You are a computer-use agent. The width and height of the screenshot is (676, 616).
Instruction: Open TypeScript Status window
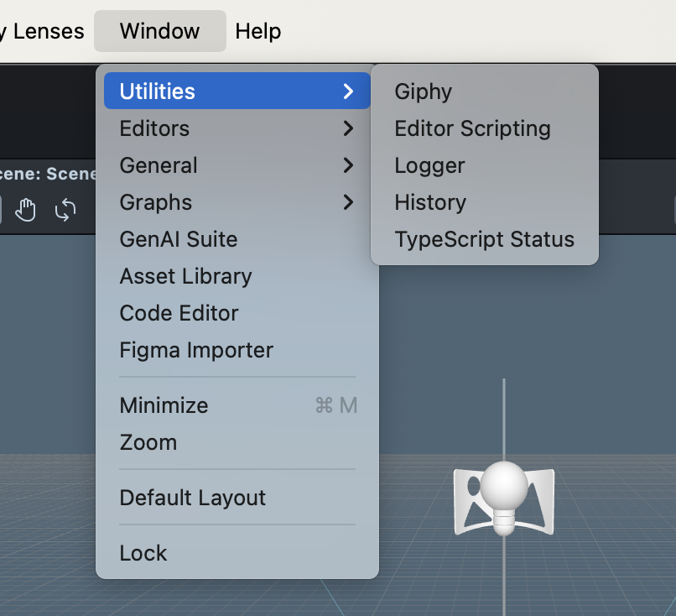tap(484, 239)
